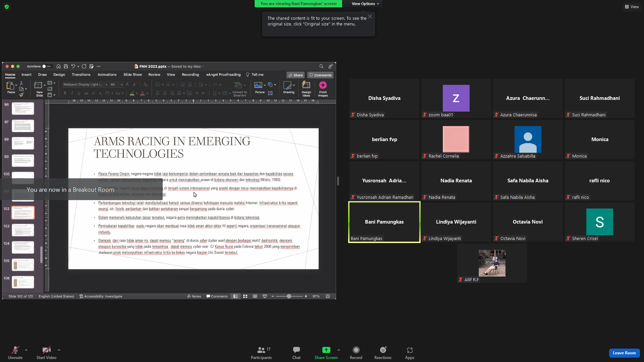Open the Participants panel
Viewport: 644px width, 362px height.
(261, 353)
